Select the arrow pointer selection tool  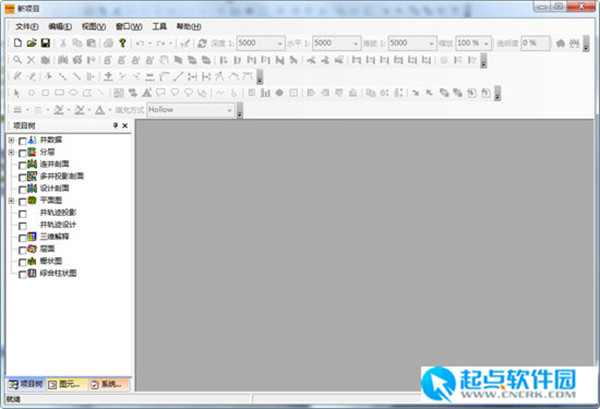17,93
